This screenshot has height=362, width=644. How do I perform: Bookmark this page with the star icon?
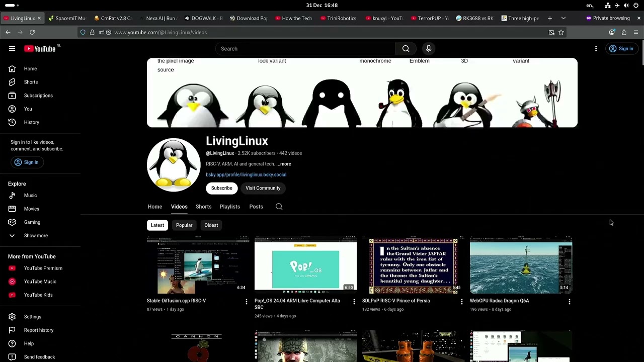pos(561,32)
